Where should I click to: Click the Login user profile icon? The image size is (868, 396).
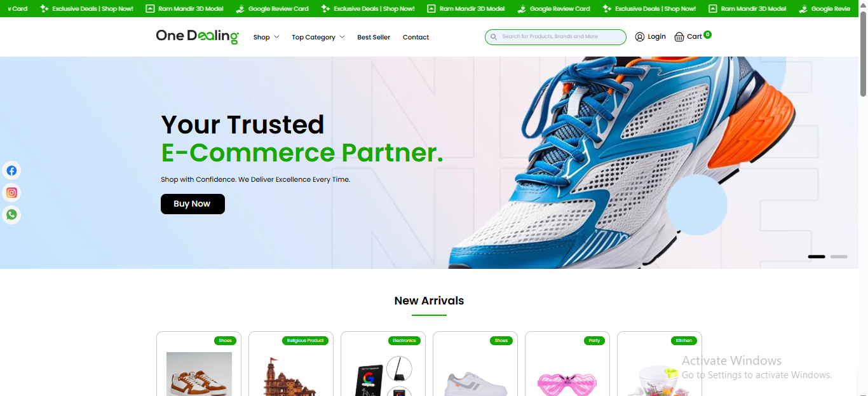pos(640,37)
